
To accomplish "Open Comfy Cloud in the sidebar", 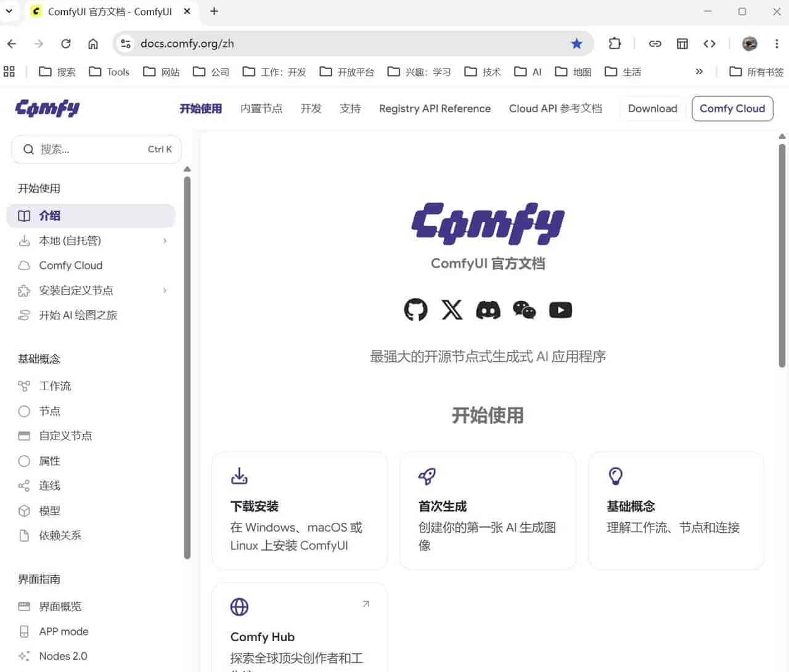I will click(x=91, y=266).
